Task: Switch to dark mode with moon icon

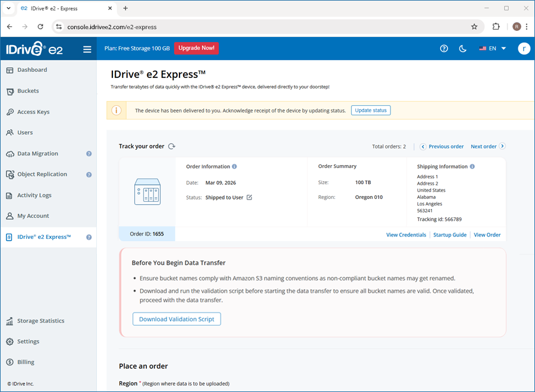Action: click(462, 48)
